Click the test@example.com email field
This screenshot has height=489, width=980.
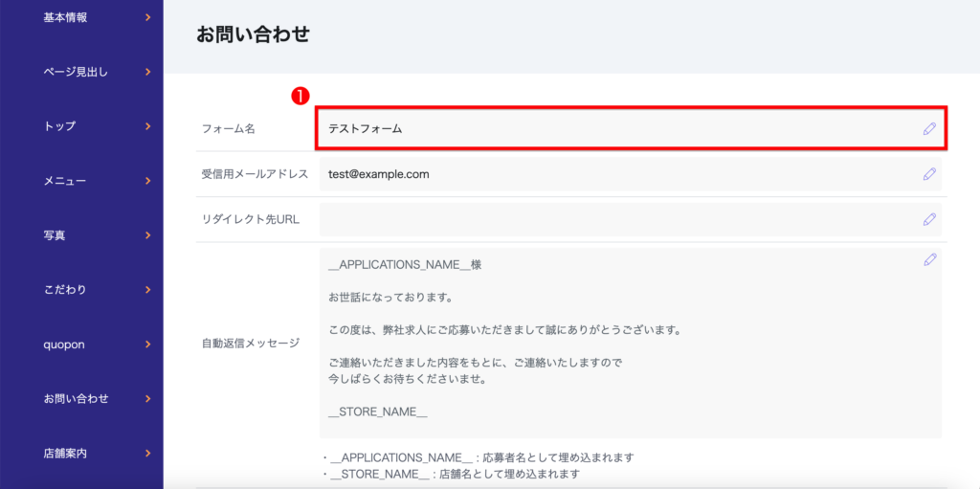(x=612, y=174)
